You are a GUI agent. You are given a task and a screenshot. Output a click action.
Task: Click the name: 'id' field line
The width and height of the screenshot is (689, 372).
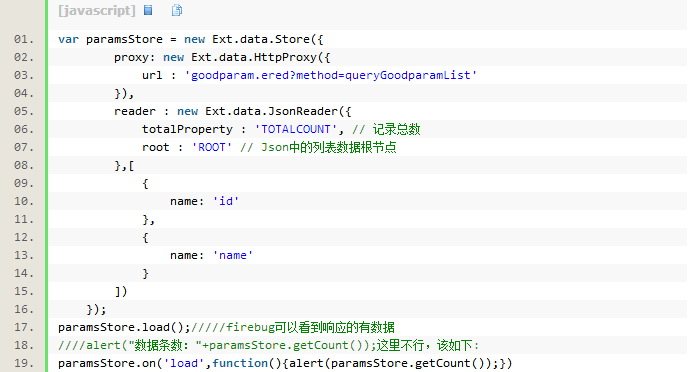[204, 202]
